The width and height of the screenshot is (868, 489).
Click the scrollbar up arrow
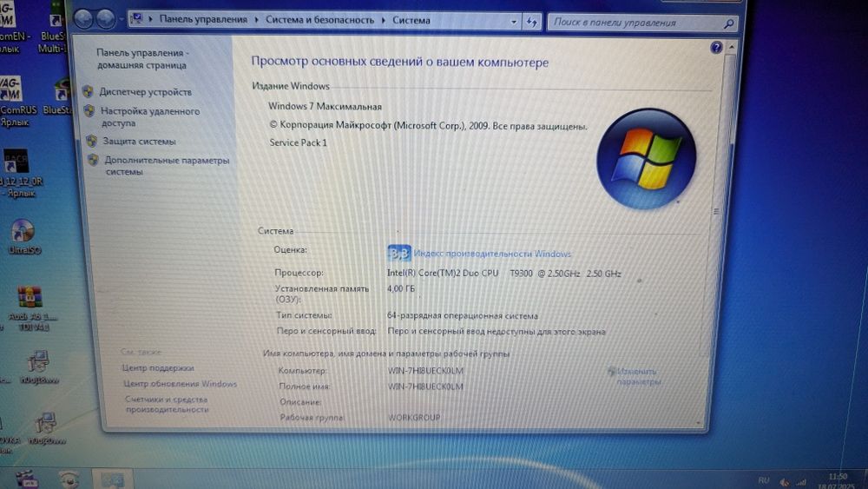click(731, 47)
